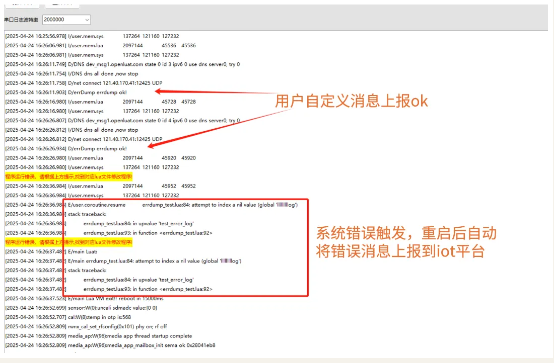
Task: Click the second partially visible top button
Action: point(62,4)
